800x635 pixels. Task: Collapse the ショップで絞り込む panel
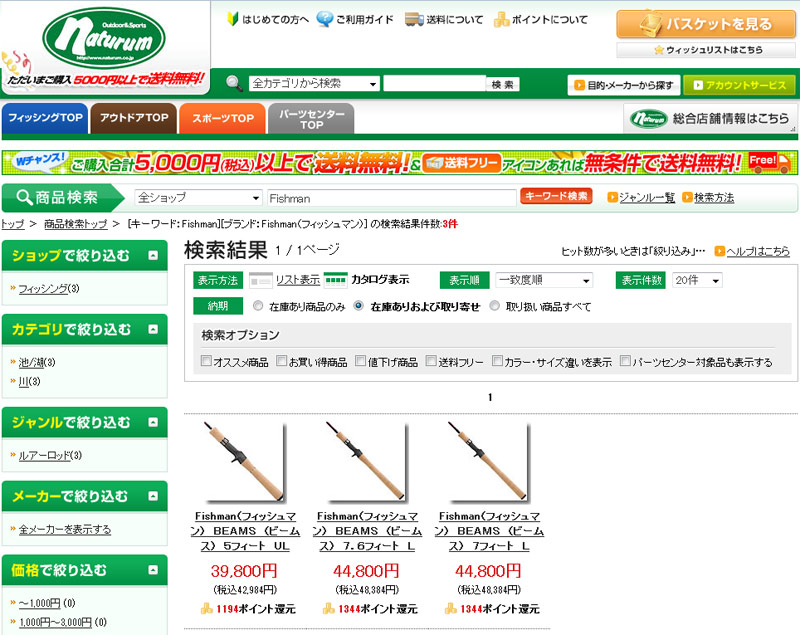pos(153,255)
